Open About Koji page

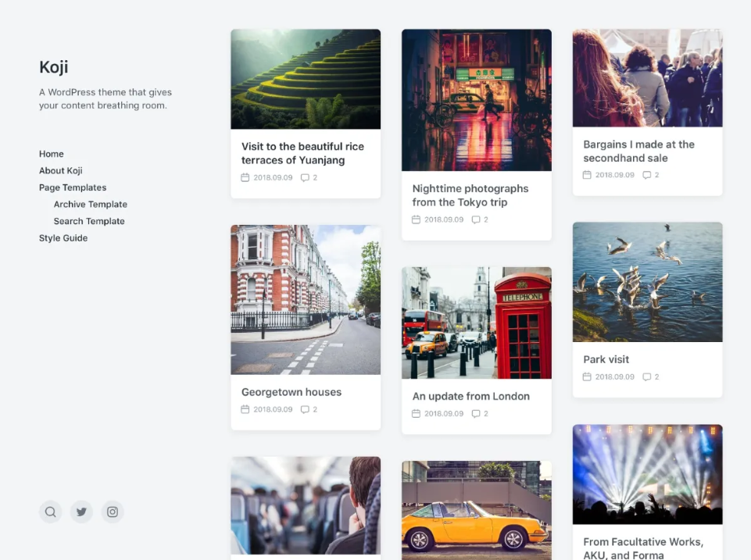pos(61,171)
